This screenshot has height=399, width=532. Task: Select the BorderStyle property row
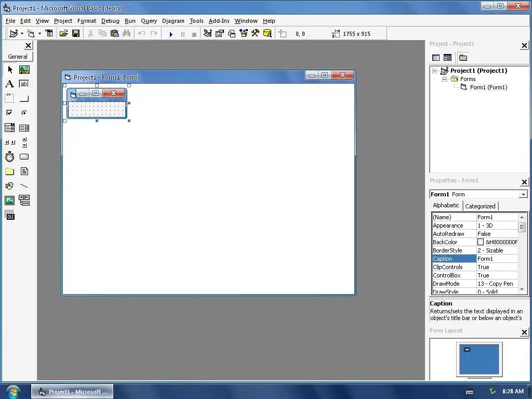point(475,250)
